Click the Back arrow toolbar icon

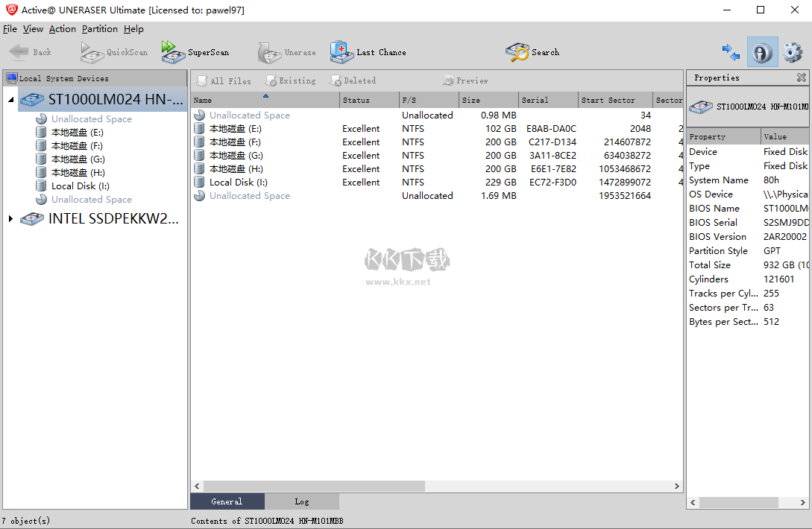pyautogui.click(x=19, y=51)
